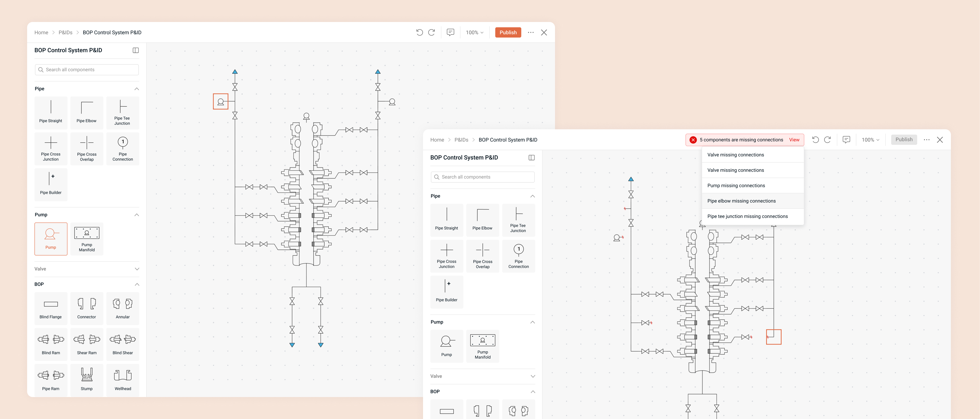Click orange Publish button in left window
The height and width of the screenshot is (419, 980).
point(508,32)
